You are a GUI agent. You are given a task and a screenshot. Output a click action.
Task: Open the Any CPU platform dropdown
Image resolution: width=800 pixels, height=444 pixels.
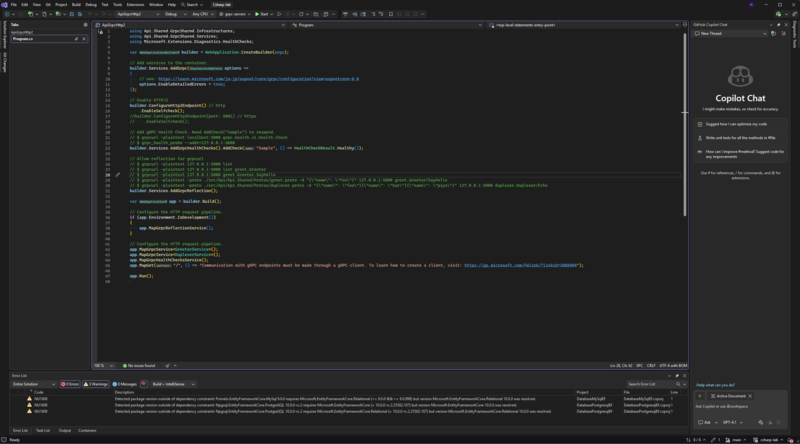click(203, 14)
